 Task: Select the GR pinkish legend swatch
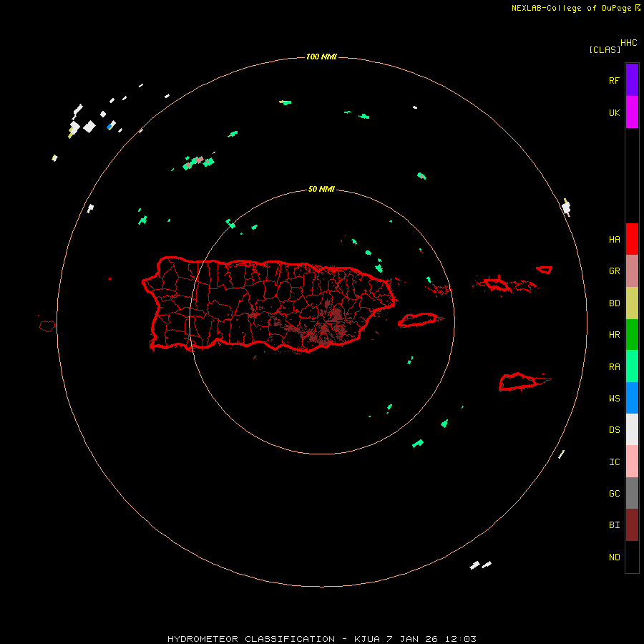(x=632, y=271)
